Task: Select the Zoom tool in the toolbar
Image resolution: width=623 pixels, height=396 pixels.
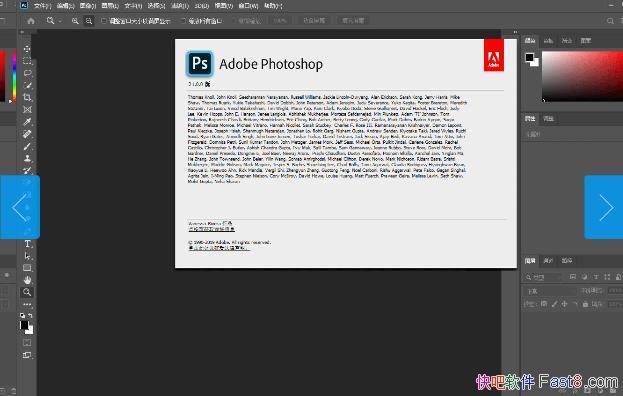Action: tap(27, 292)
